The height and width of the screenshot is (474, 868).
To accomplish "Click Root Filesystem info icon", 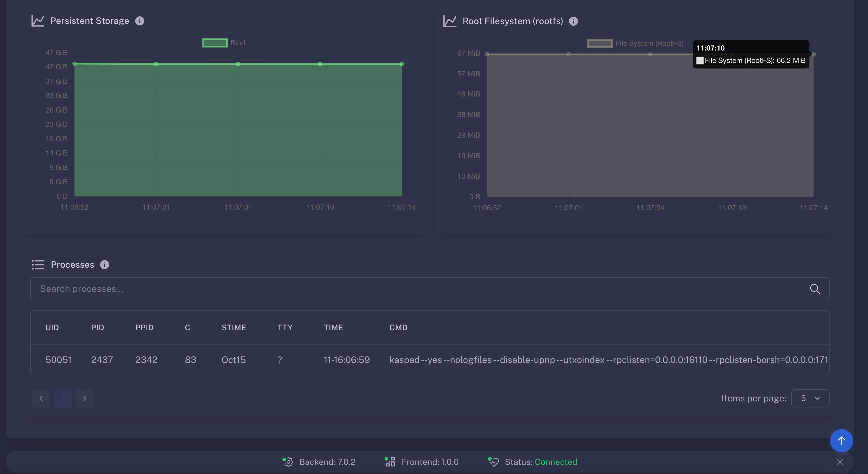I will coord(573,21).
